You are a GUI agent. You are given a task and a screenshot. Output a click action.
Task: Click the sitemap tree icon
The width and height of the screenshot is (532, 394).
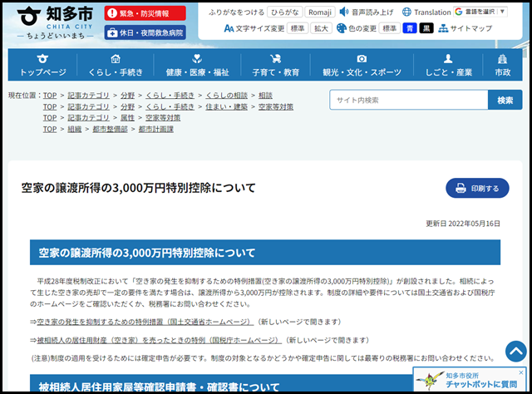coord(443,28)
